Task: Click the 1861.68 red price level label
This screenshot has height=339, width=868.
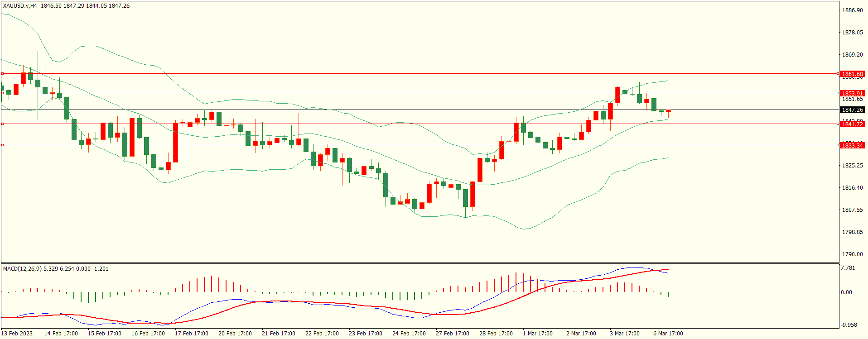Action: click(x=852, y=74)
